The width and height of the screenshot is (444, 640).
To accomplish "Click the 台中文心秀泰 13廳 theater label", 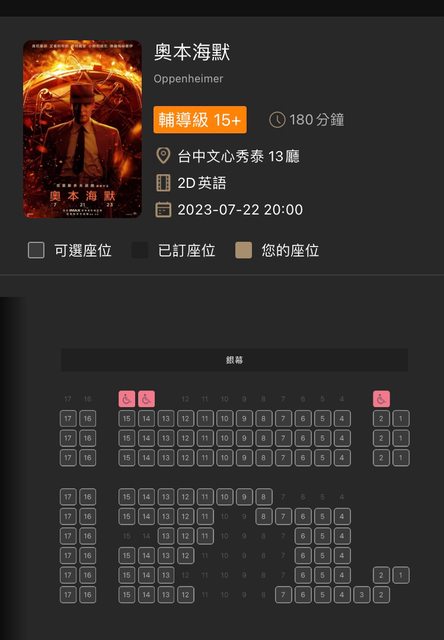I will (x=238, y=156).
